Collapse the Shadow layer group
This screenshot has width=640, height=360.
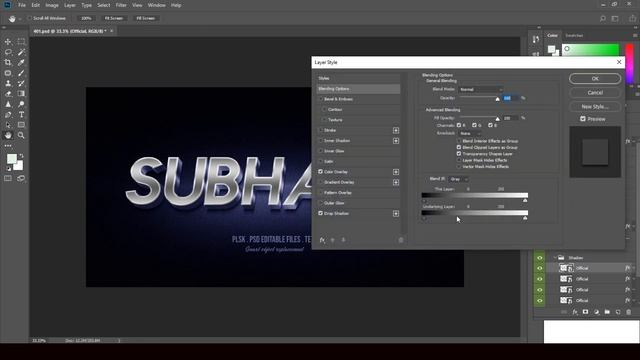click(x=555, y=258)
